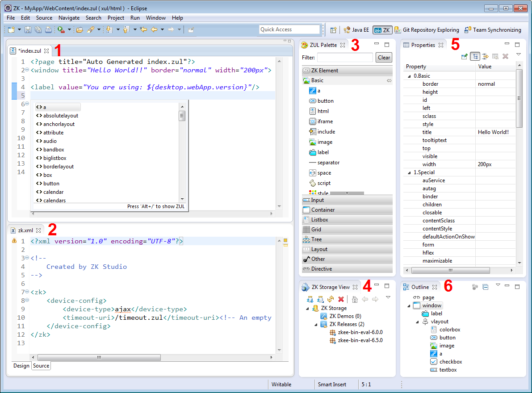Collapse the window node in Outline
The width and height of the screenshot is (532, 393).
tap(409, 306)
